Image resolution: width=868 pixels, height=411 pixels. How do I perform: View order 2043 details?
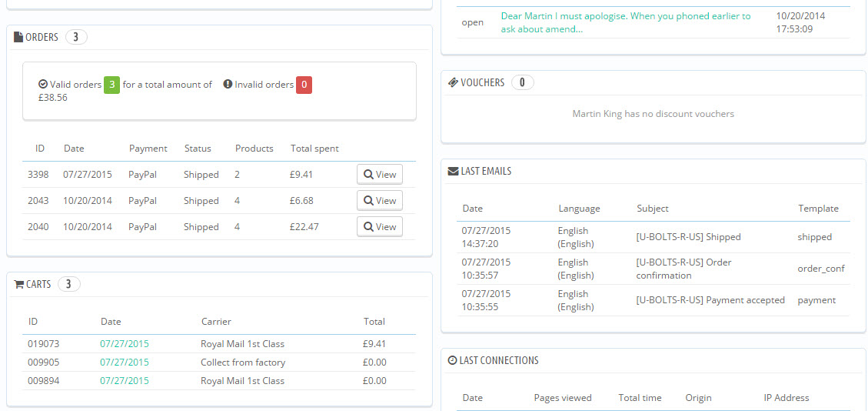click(380, 201)
